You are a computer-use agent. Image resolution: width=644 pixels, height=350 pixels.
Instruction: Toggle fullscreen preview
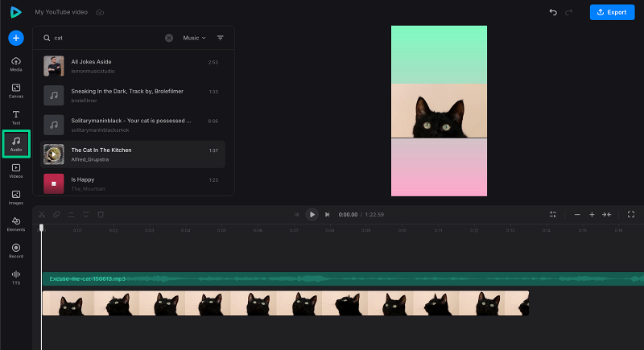(631, 215)
